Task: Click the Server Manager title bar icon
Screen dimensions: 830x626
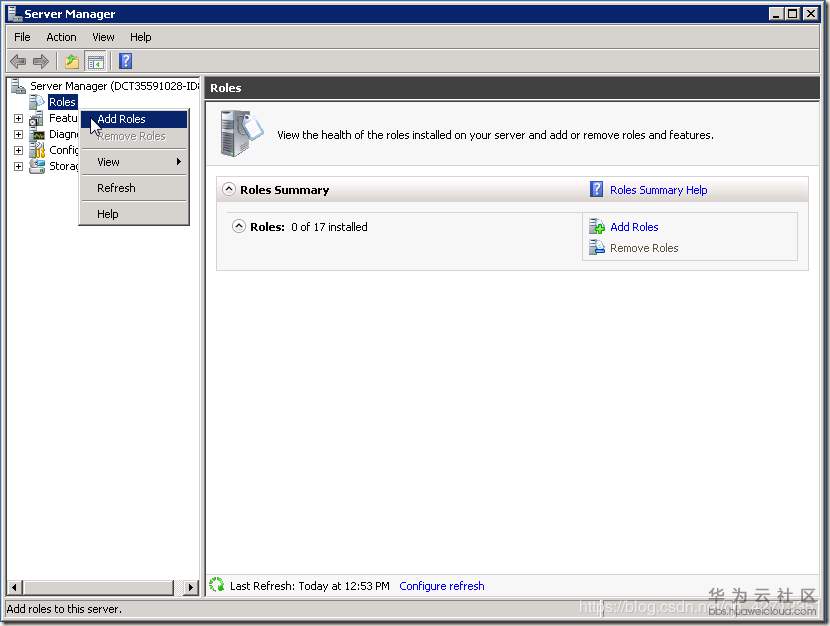Action: [x=15, y=13]
